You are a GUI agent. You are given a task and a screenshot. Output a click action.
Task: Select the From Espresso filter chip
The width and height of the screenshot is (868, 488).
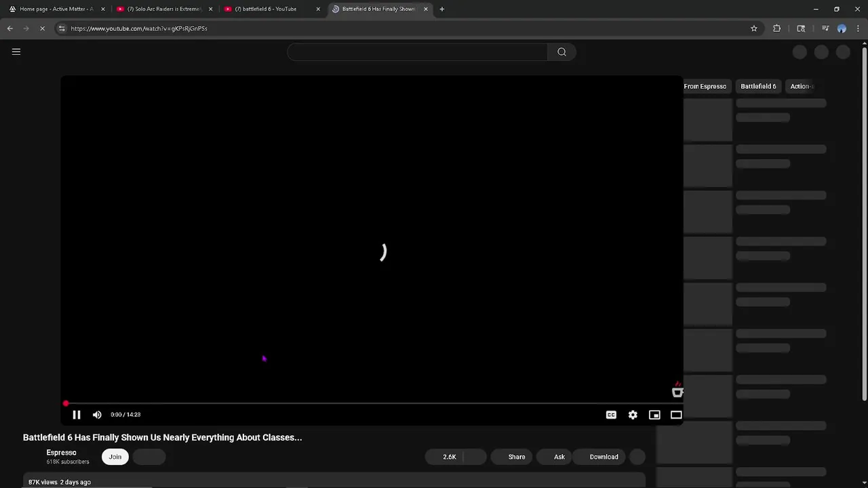coord(705,86)
